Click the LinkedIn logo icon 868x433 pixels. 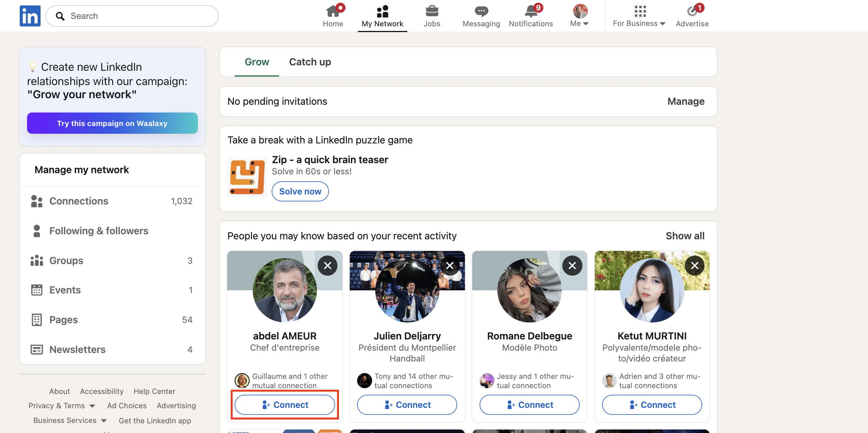click(x=30, y=16)
